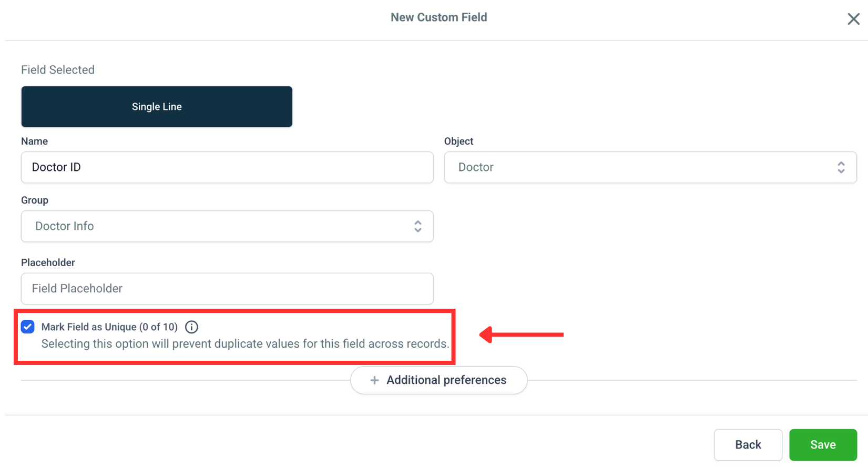The height and width of the screenshot is (467, 868).
Task: Click the up-down arrows in the Object selector
Action: [x=841, y=167]
